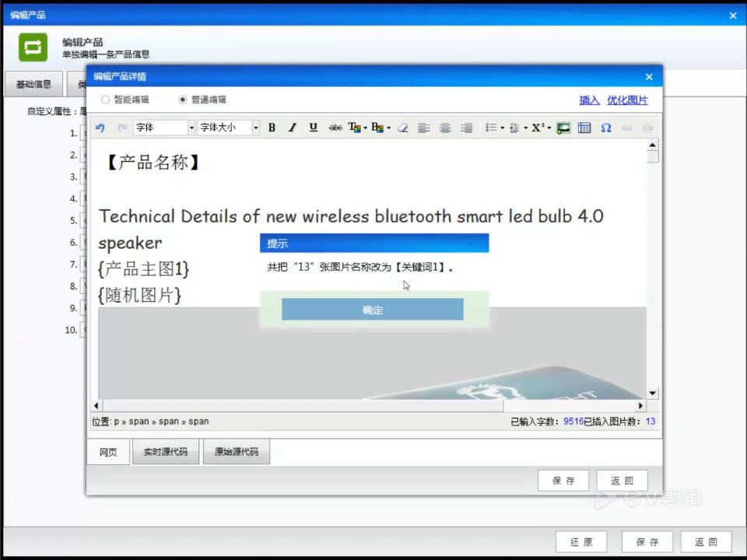Click the green swap icon in the header
This screenshot has width=747, height=560.
coord(33,47)
